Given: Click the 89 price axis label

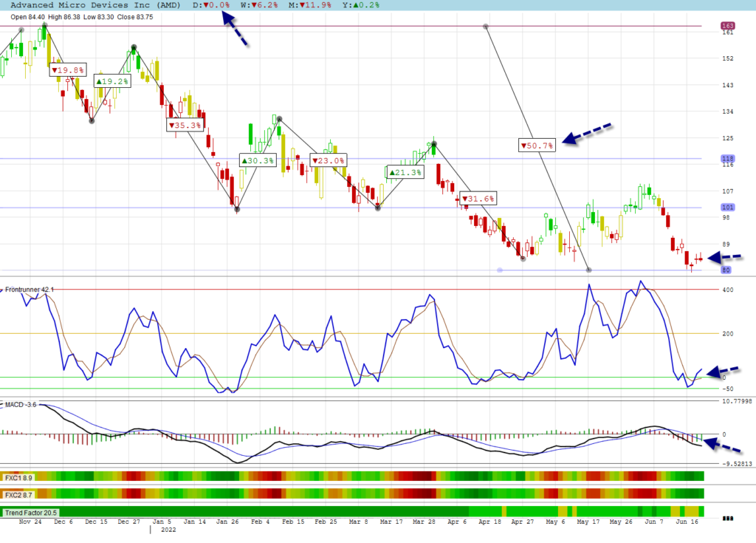Looking at the screenshot, I should pyautogui.click(x=726, y=245).
